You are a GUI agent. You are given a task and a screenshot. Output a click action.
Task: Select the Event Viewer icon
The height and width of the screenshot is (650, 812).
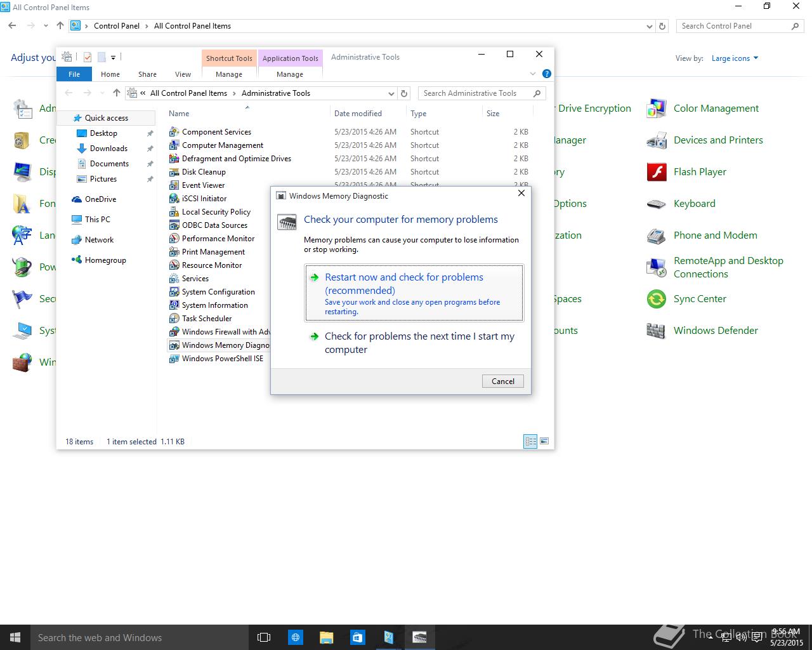(x=174, y=185)
